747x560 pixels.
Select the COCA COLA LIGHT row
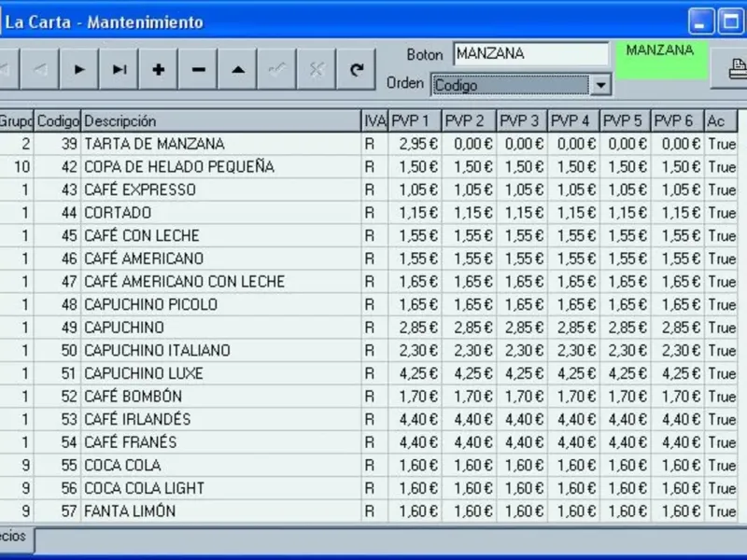368,488
